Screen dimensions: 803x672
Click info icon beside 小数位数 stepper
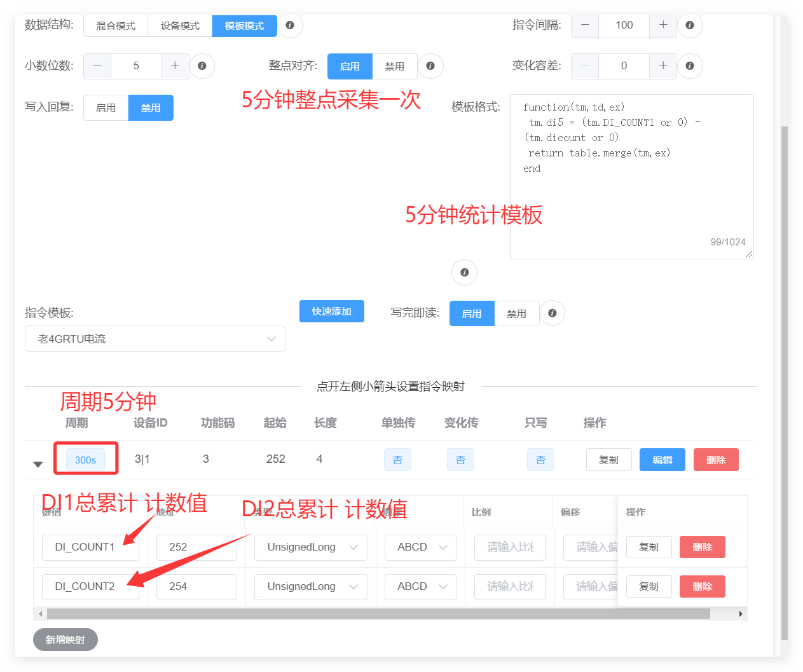tap(202, 66)
